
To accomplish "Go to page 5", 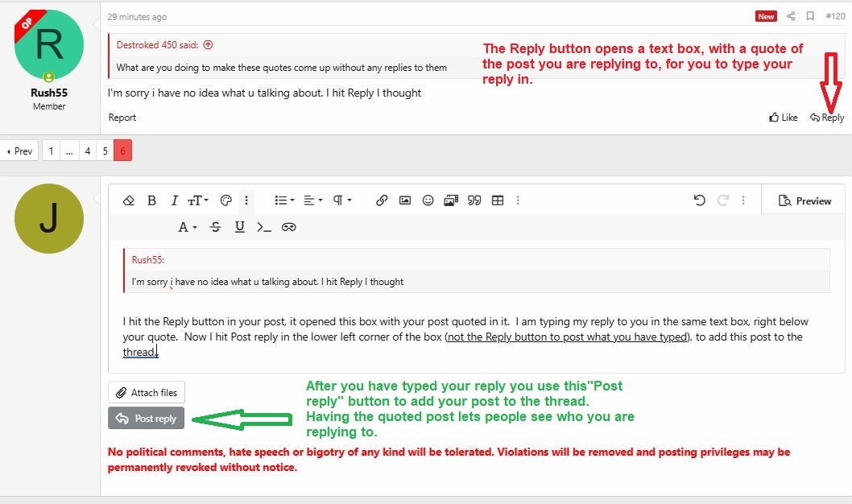I will pos(105,151).
